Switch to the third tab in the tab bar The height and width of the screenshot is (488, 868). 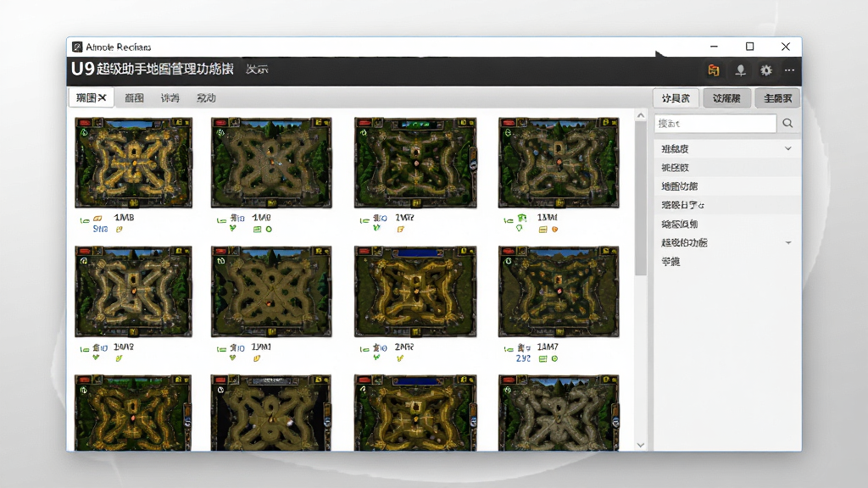(170, 98)
